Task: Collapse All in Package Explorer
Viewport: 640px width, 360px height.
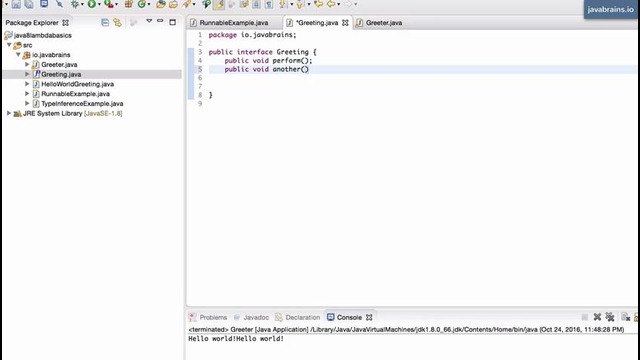Action: [105, 22]
